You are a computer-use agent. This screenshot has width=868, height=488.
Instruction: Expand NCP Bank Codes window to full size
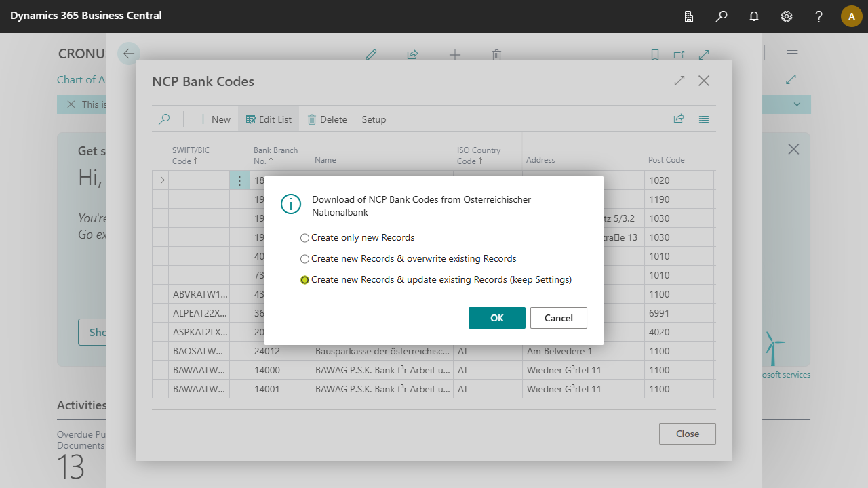(x=679, y=81)
